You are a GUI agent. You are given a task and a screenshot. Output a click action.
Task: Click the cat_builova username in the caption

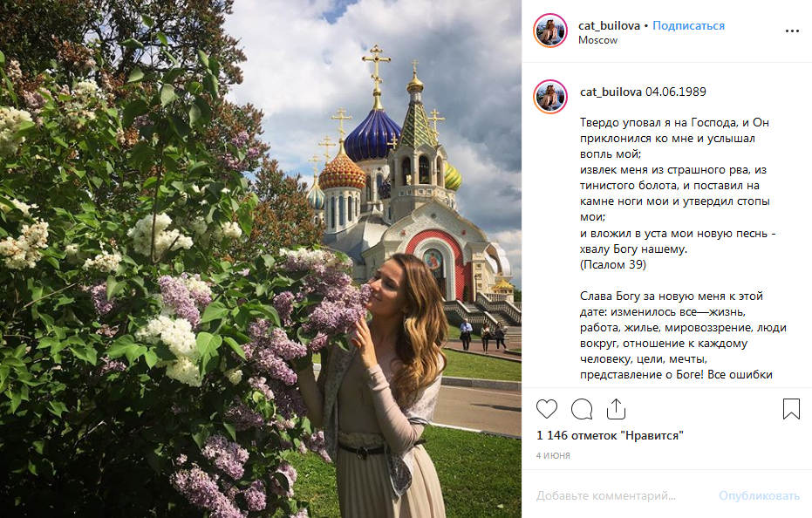(x=611, y=92)
